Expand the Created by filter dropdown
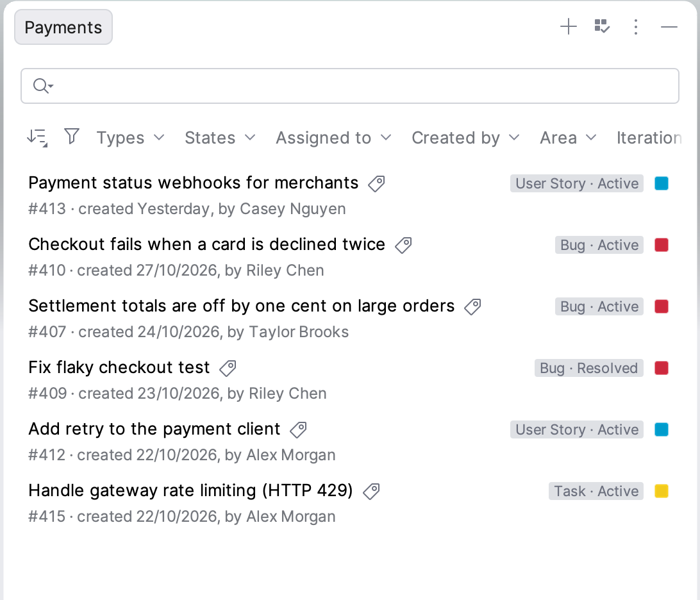Image resolution: width=700 pixels, height=600 pixels. point(465,137)
